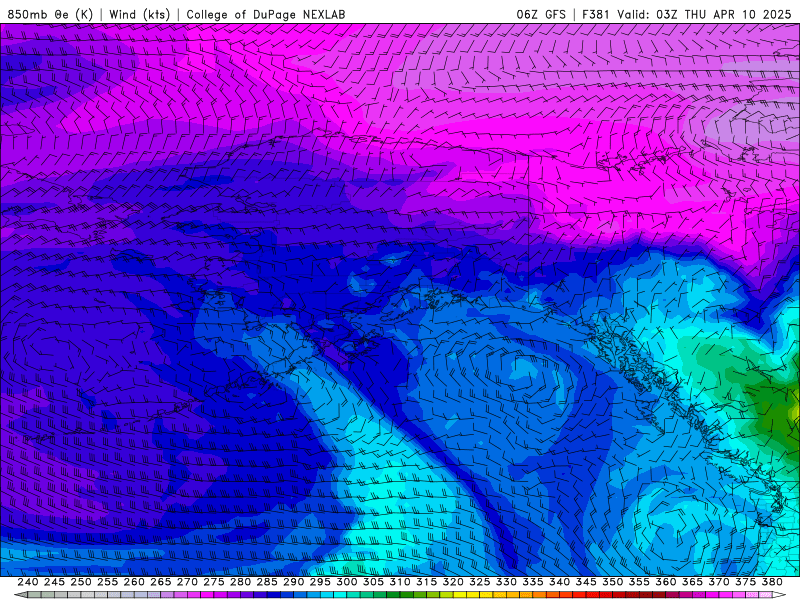This screenshot has height=600, width=800.
Task: Click the 350 value on color scale
Action: point(612,582)
